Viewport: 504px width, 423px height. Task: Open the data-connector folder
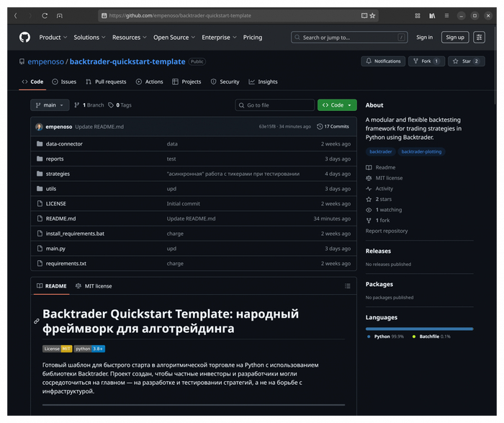point(64,144)
